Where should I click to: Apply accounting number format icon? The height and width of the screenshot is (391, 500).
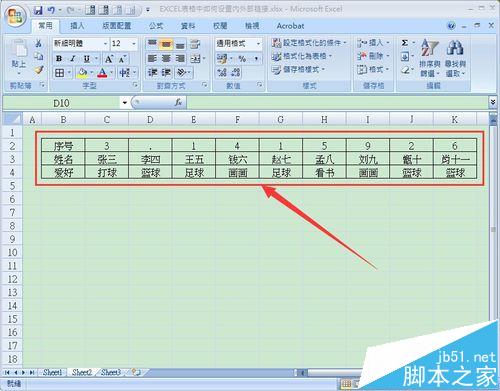point(221,59)
